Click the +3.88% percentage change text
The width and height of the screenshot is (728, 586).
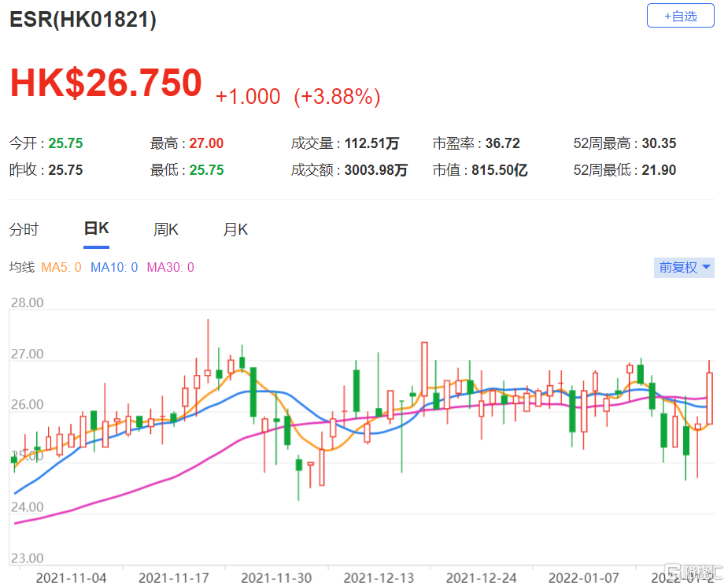337,97
